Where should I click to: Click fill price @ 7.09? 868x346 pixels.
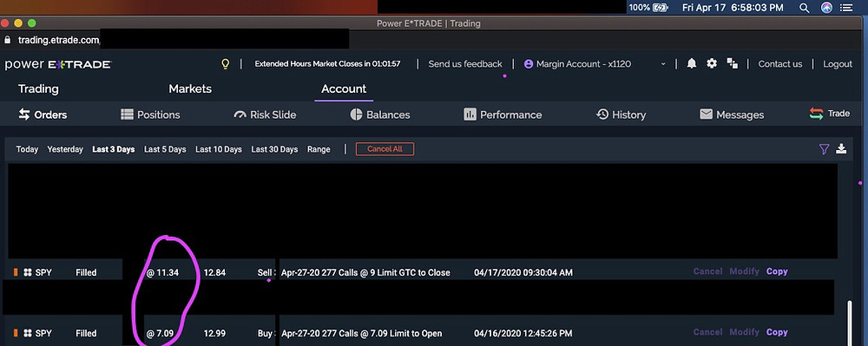pyautogui.click(x=160, y=333)
